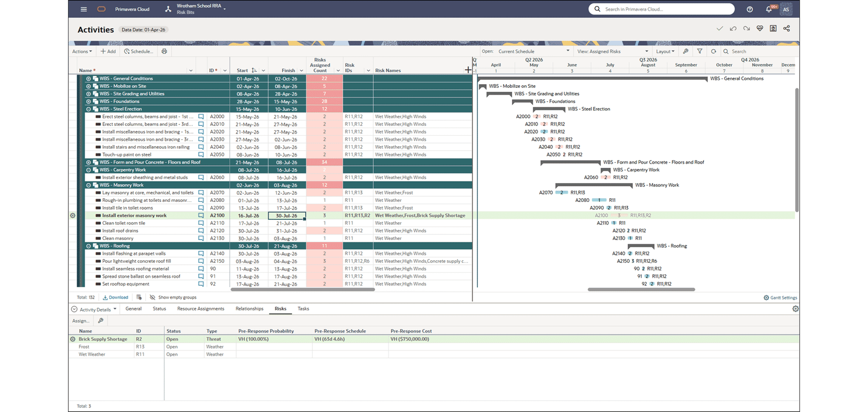
Task: Click the refresh icon beside filter
Action: click(714, 52)
